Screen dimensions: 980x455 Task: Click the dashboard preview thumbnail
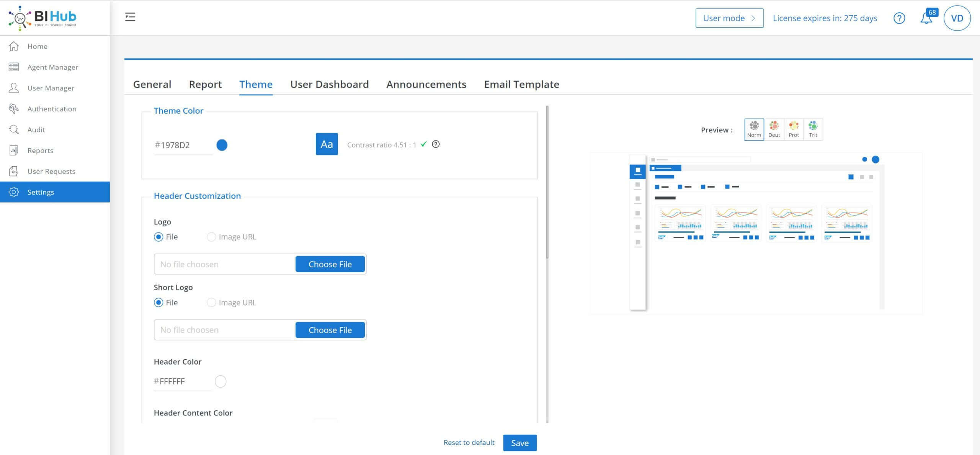[x=756, y=233]
